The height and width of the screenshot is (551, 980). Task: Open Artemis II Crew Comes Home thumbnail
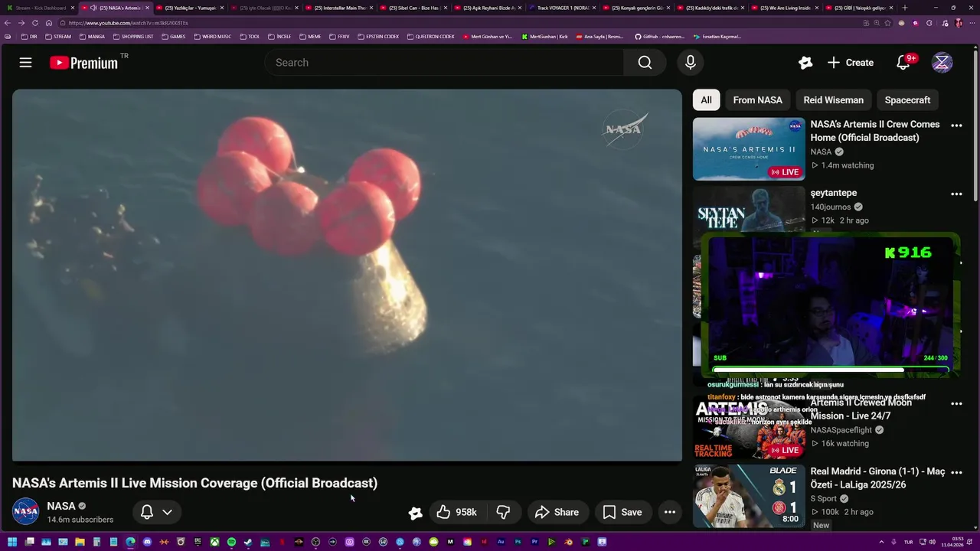749,148
